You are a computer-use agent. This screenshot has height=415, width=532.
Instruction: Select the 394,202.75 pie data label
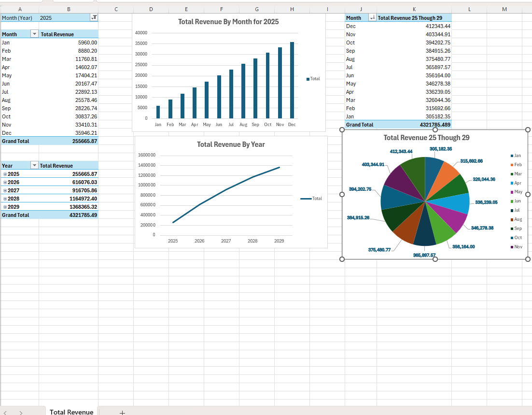click(360, 189)
